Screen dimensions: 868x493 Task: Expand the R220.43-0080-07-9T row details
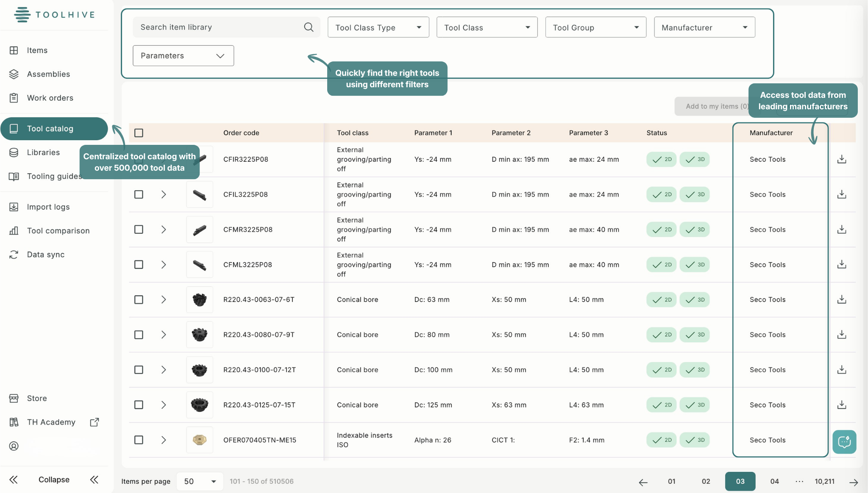pyautogui.click(x=164, y=335)
